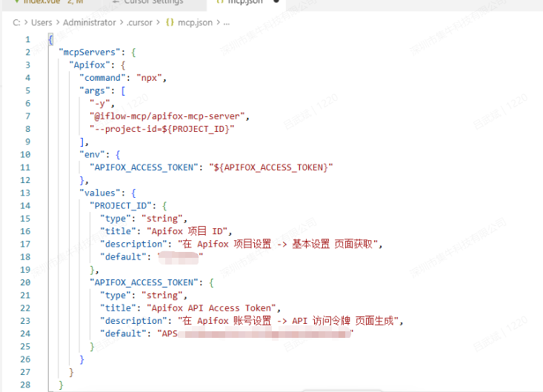Click the "default" key on line 18
Viewport: 543px width, 392px height.
pos(123,257)
